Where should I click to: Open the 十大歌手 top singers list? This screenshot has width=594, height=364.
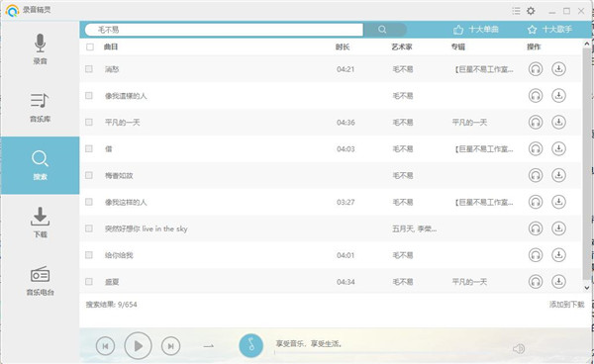(x=549, y=30)
